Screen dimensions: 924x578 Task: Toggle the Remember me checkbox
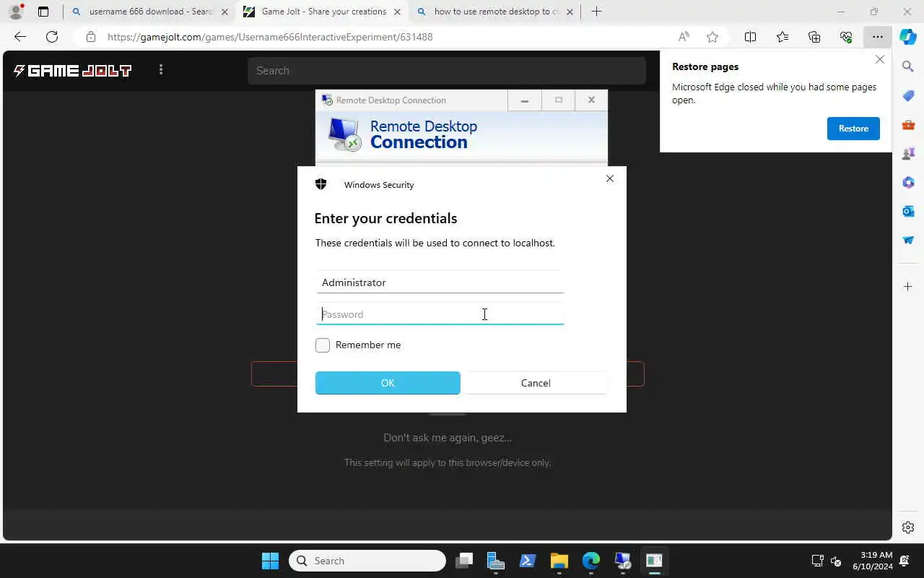(323, 345)
